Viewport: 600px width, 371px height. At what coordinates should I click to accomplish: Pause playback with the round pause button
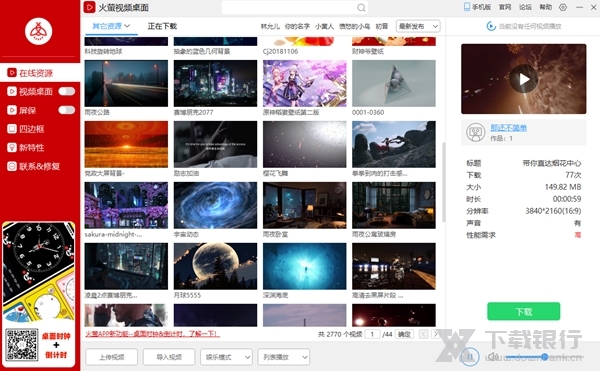(470, 357)
